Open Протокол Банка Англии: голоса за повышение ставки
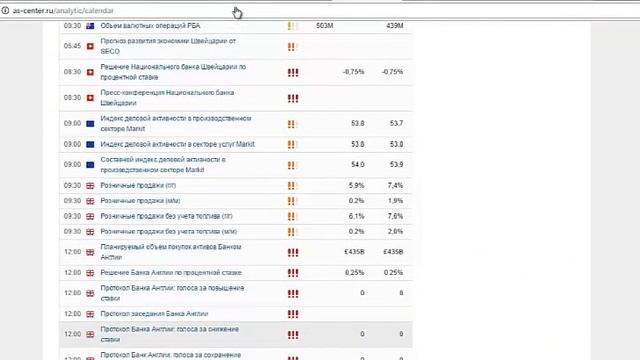 [172, 293]
